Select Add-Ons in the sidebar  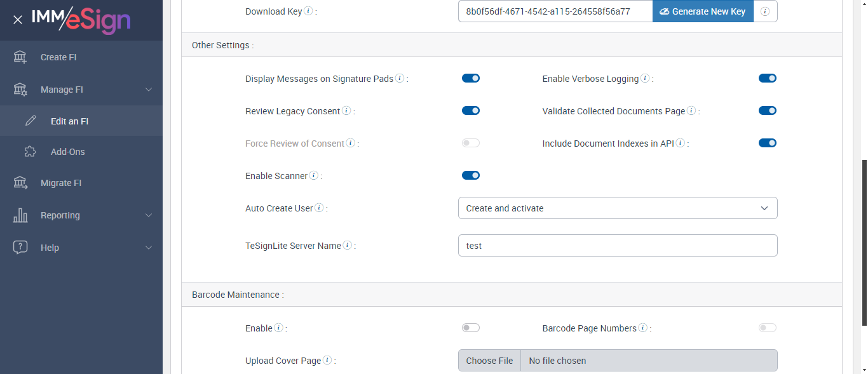tap(67, 152)
